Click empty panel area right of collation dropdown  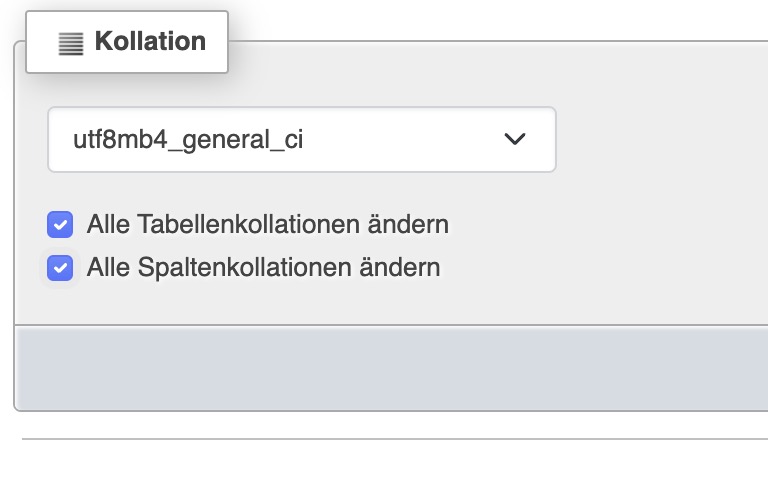661,139
